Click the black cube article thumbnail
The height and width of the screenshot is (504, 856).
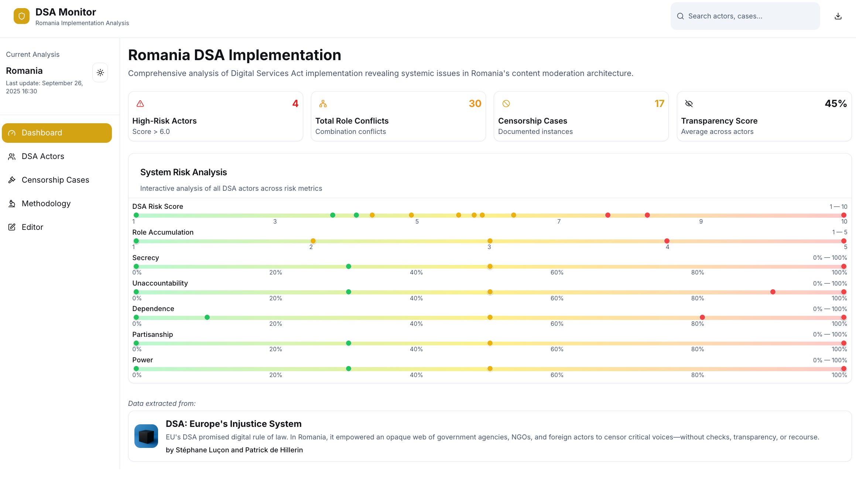(x=146, y=436)
